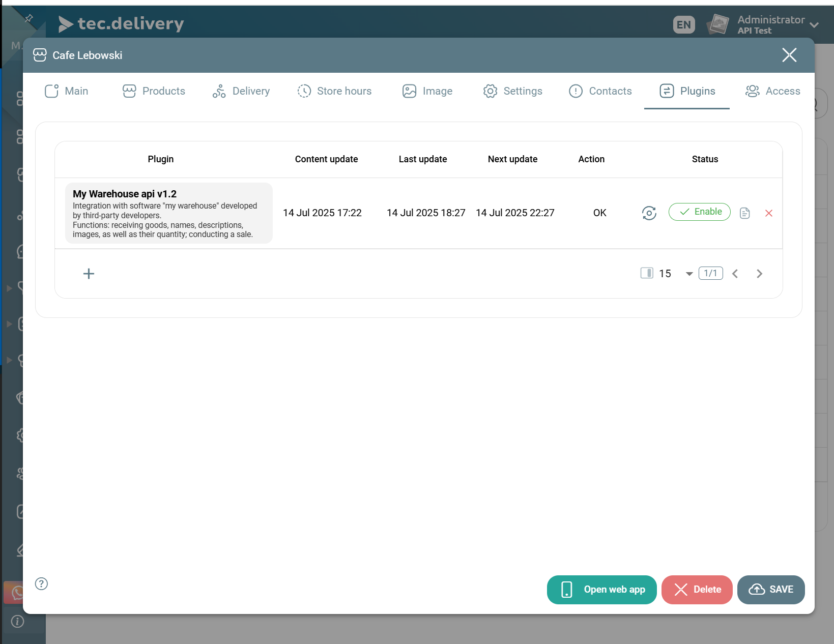Image resolution: width=834 pixels, height=644 pixels.
Task: Click Next update value 14 Jul 2025 22:27
Action: (x=515, y=213)
